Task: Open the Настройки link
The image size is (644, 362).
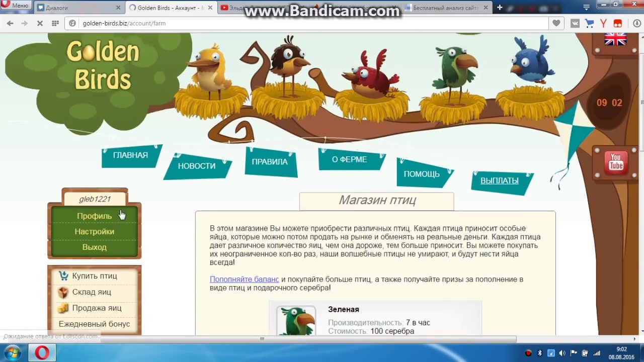Action: [95, 231]
